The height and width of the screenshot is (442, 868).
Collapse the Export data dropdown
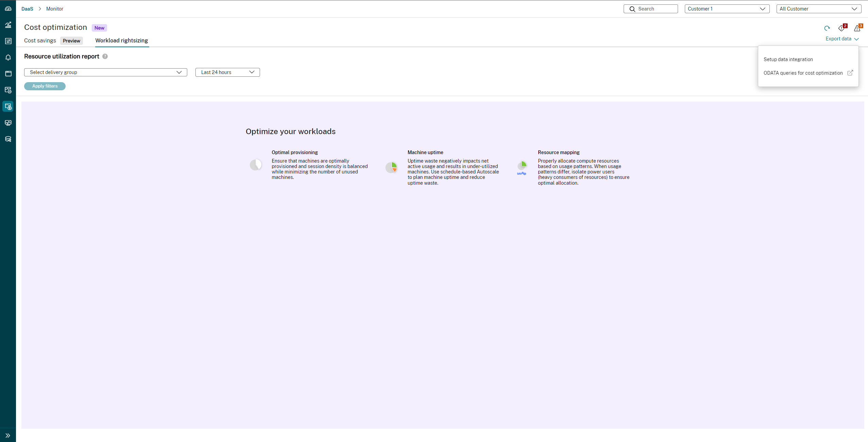[842, 39]
